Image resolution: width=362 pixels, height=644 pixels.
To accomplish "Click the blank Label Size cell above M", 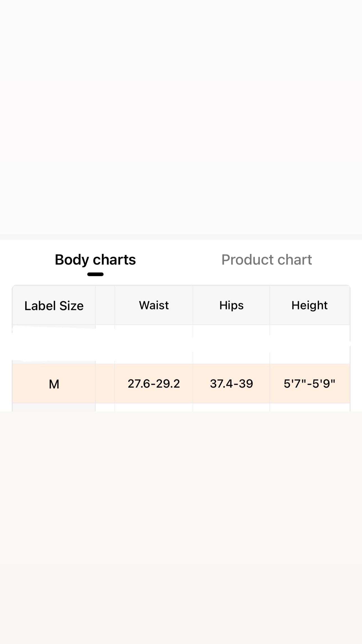I will (x=54, y=344).
